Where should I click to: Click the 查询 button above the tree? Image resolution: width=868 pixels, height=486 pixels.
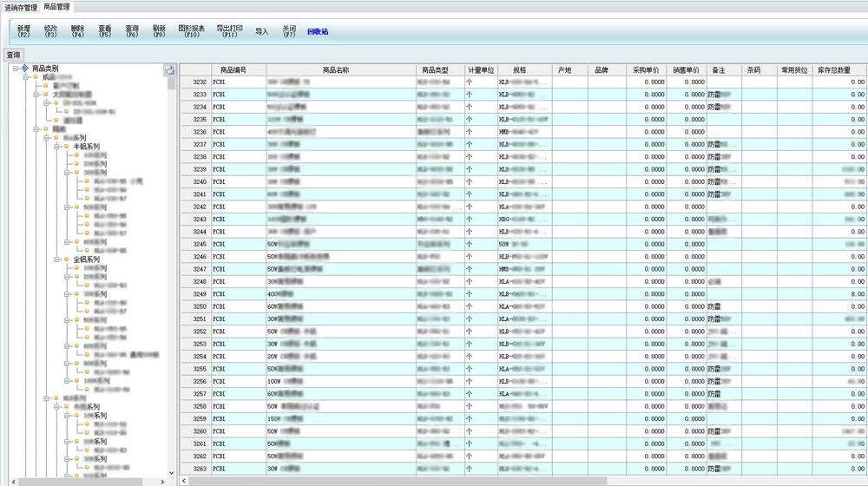tap(13, 55)
